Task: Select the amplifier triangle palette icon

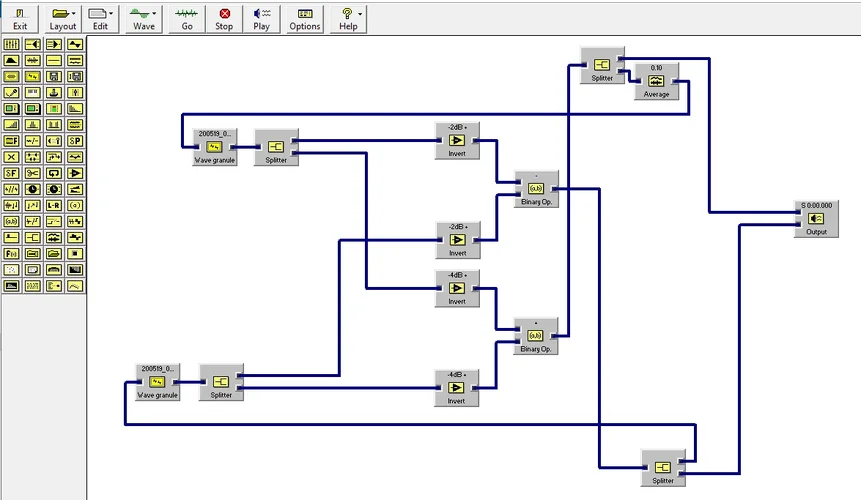Action: [x=75, y=173]
